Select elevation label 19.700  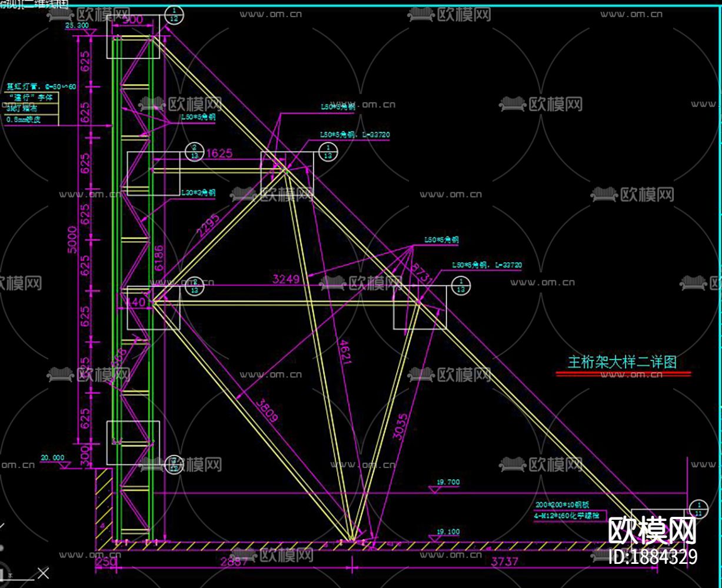448,482
